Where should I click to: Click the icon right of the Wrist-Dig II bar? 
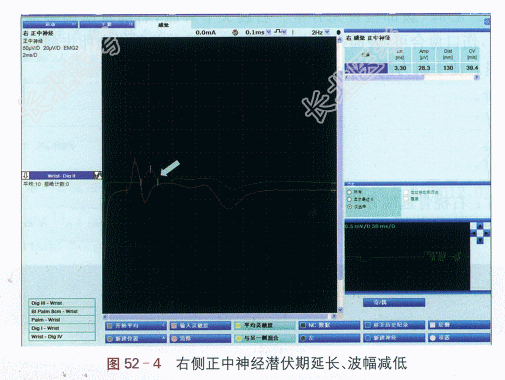coord(98,175)
